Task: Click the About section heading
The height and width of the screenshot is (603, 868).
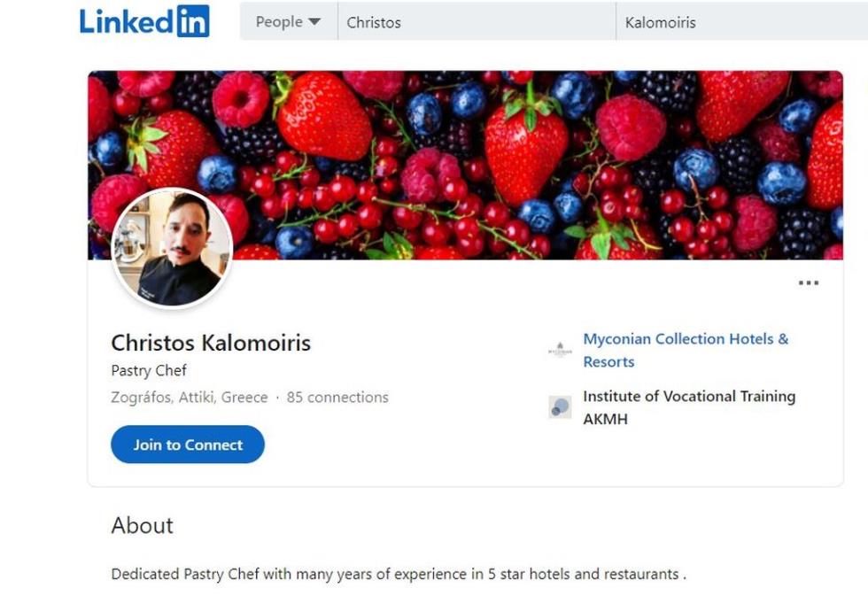Action: click(x=143, y=525)
